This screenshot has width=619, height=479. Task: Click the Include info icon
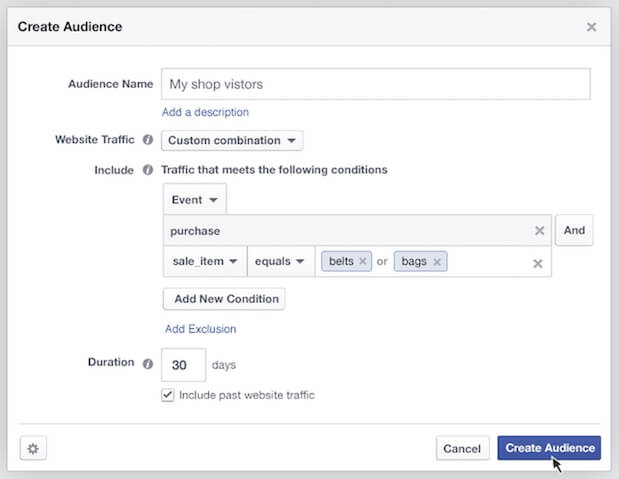tap(147, 170)
